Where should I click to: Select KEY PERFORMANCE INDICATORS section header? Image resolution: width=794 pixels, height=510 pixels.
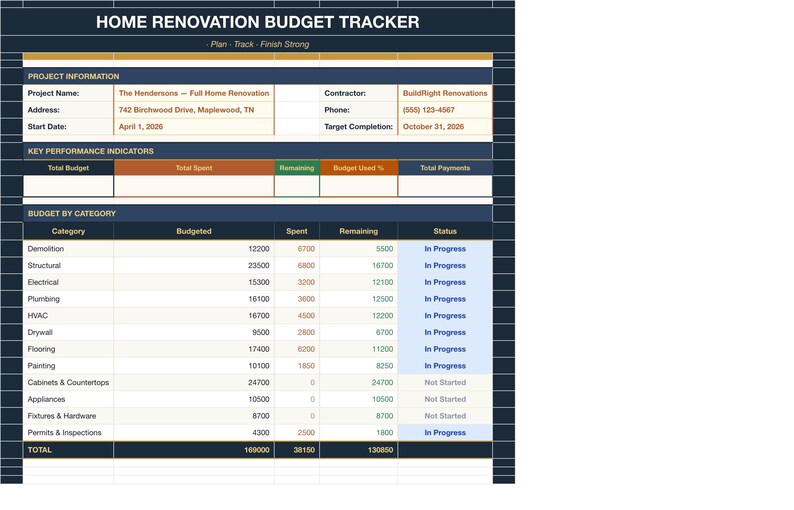pos(257,151)
